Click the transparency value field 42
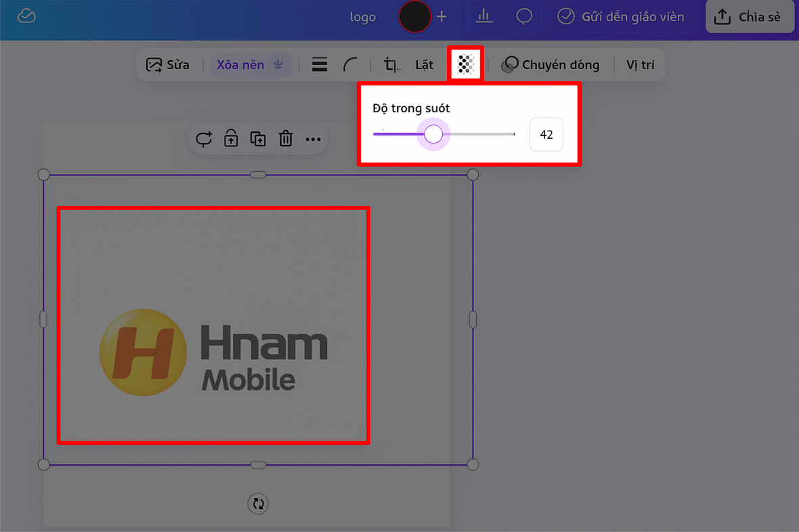This screenshot has width=799, height=532. (546, 135)
